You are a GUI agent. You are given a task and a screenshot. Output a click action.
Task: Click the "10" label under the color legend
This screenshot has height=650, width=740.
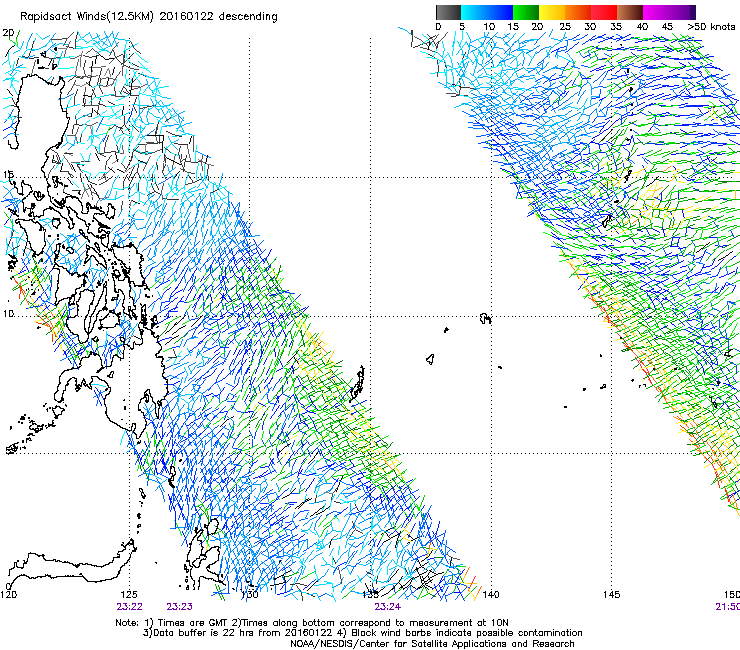click(489, 26)
